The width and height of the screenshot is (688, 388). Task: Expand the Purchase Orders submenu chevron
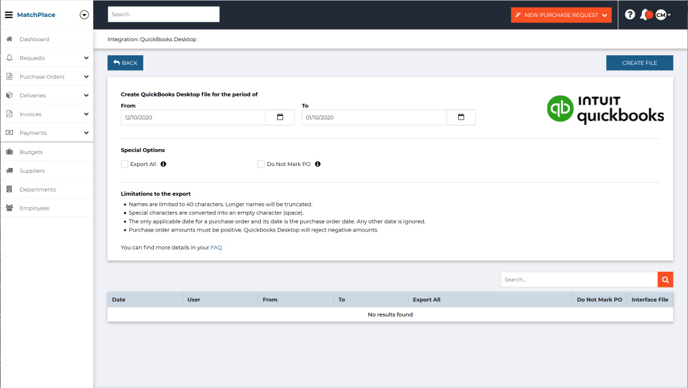[x=86, y=76]
